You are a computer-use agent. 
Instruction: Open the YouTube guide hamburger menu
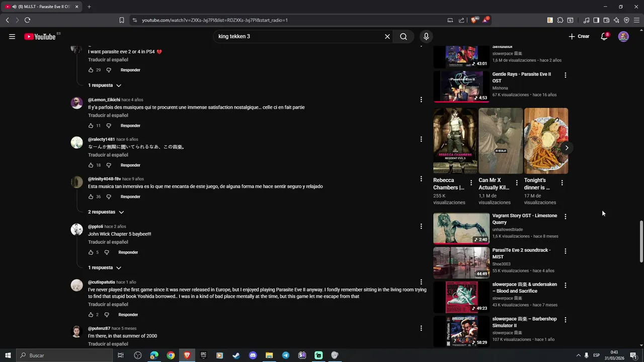click(12, 36)
